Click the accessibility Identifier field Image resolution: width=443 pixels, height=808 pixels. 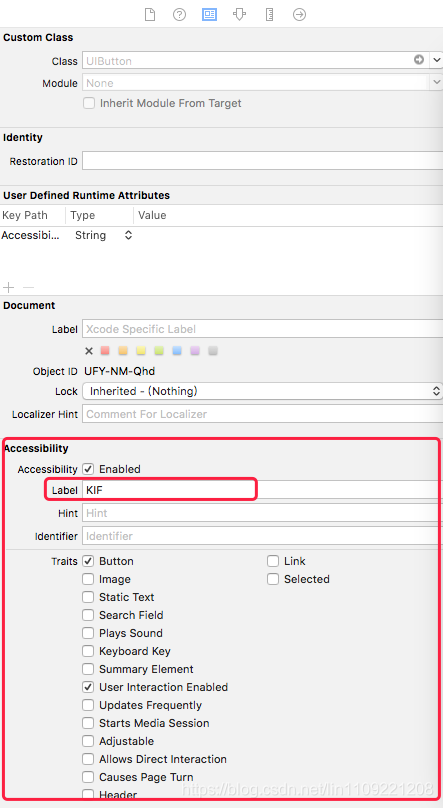tap(262, 536)
